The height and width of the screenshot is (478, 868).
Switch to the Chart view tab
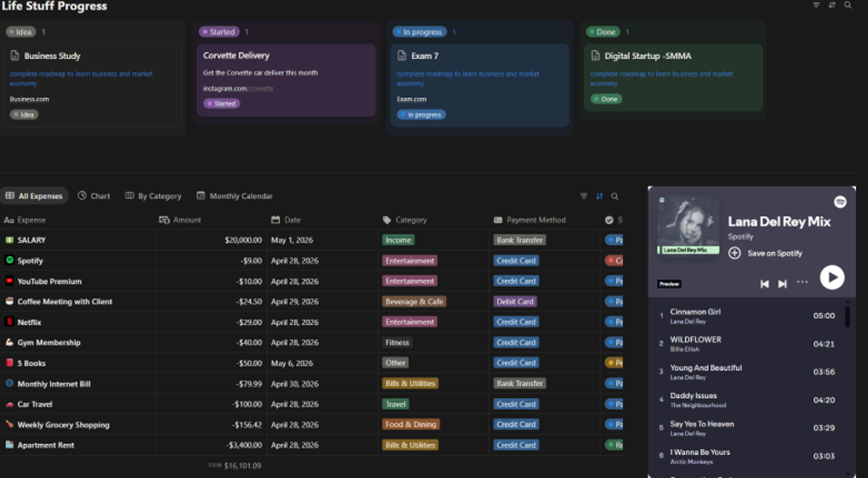click(x=94, y=196)
